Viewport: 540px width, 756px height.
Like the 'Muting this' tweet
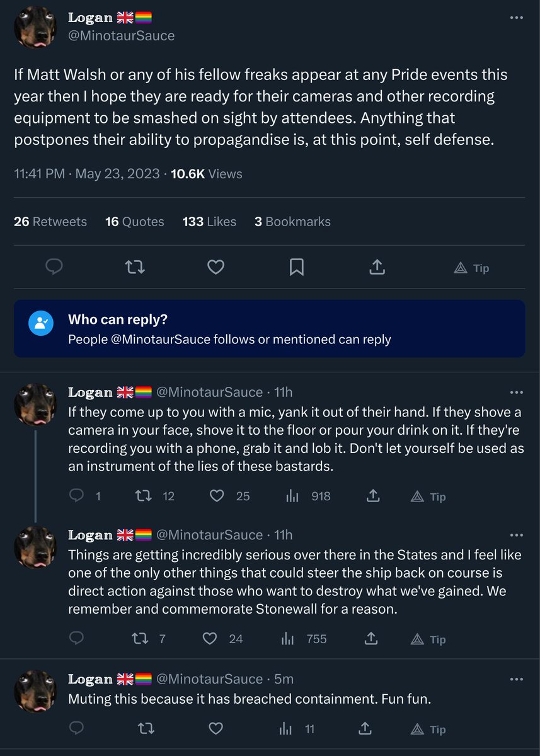[216, 729]
